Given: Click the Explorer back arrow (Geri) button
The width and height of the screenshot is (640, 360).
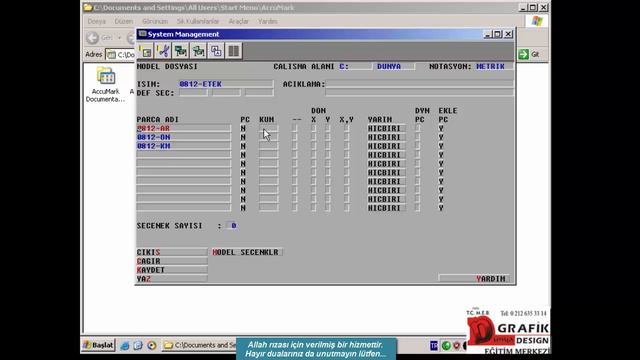Looking at the screenshot, I should (x=93, y=38).
